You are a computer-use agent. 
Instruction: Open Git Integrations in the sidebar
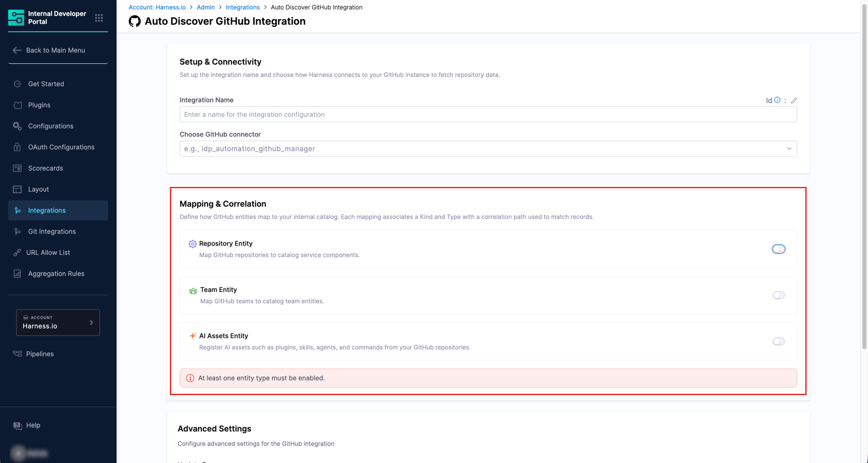52,231
